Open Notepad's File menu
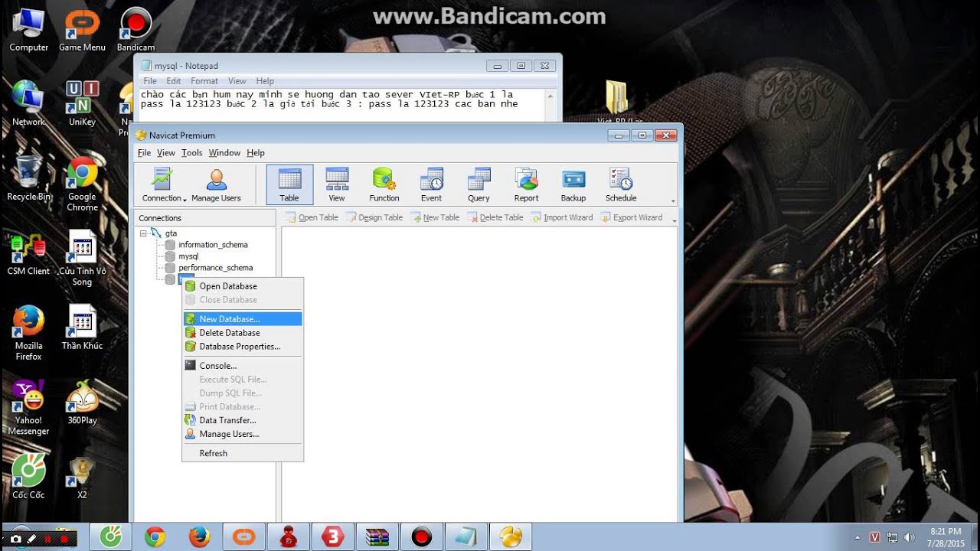The width and height of the screenshot is (980, 551). [150, 81]
